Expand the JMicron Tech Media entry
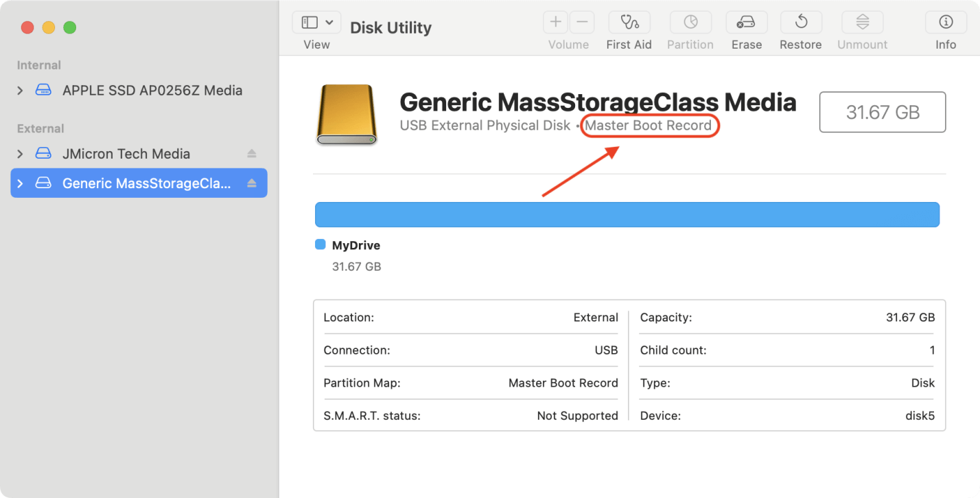 pyautogui.click(x=20, y=154)
